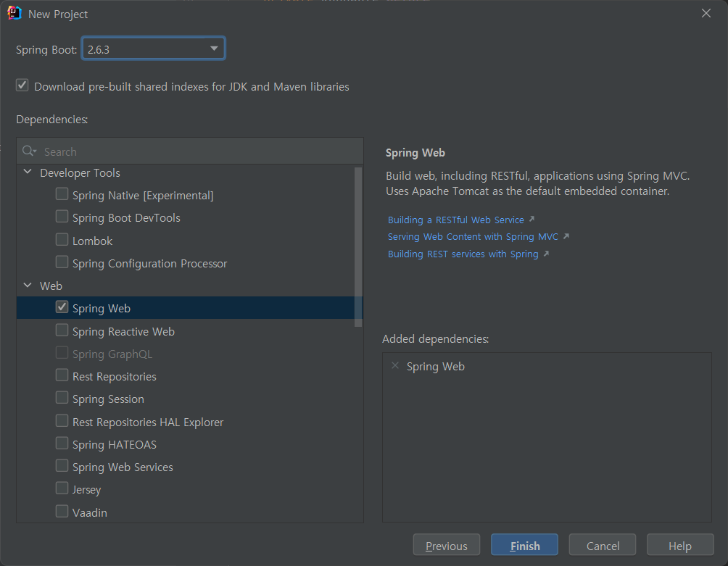Check Spring Configuration Processor
This screenshot has height=566, width=728.
coord(62,262)
